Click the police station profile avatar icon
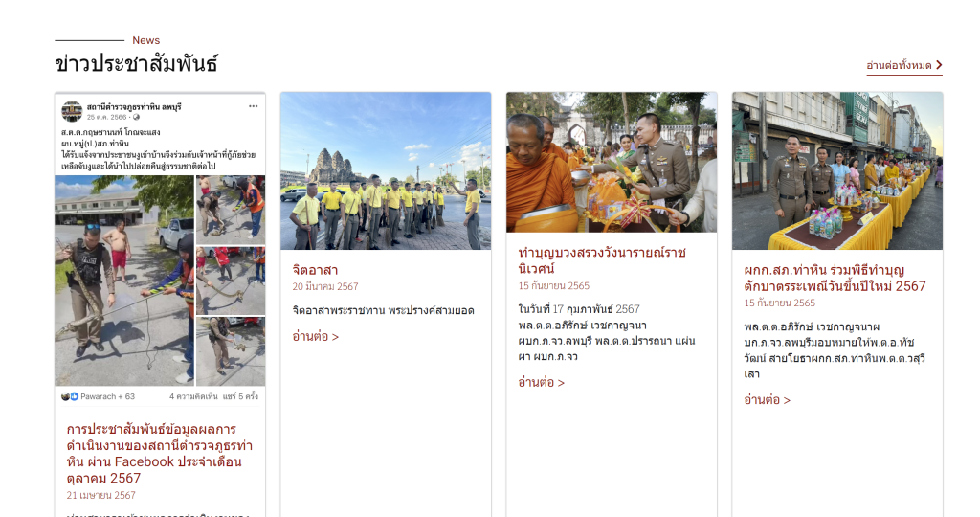Screen dimensions: 980x517 [x=72, y=110]
